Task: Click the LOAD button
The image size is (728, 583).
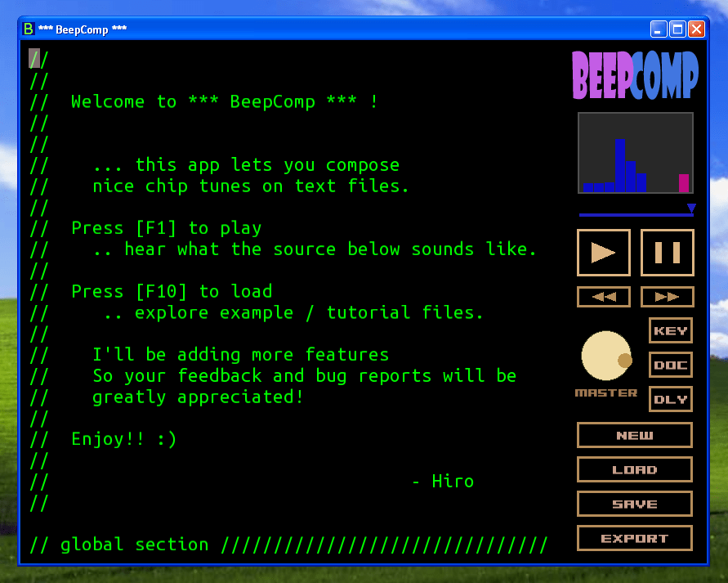Action: tap(634, 470)
